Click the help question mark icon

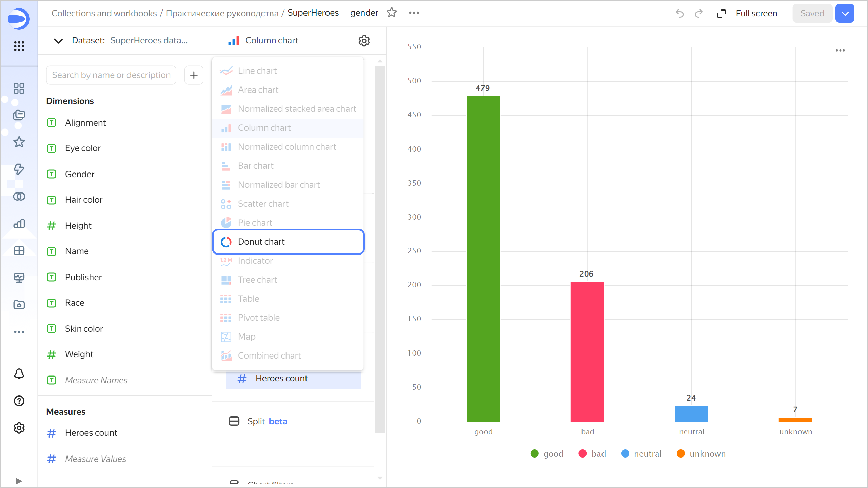coord(19,401)
